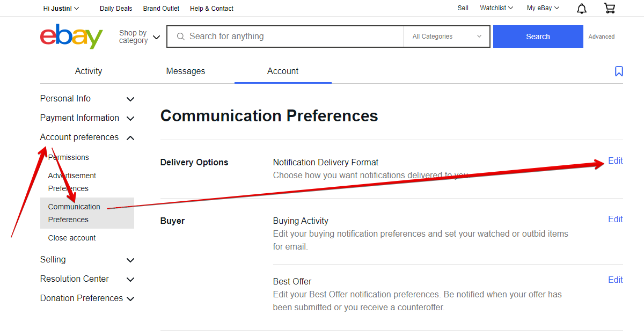Click the magnifier icon in search box
The height and width of the screenshot is (336, 644).
click(180, 36)
